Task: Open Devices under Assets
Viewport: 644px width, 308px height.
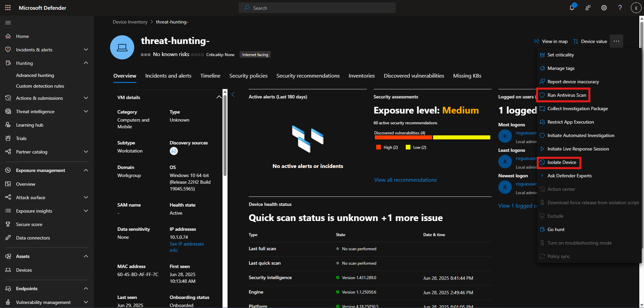Action: pos(24,270)
